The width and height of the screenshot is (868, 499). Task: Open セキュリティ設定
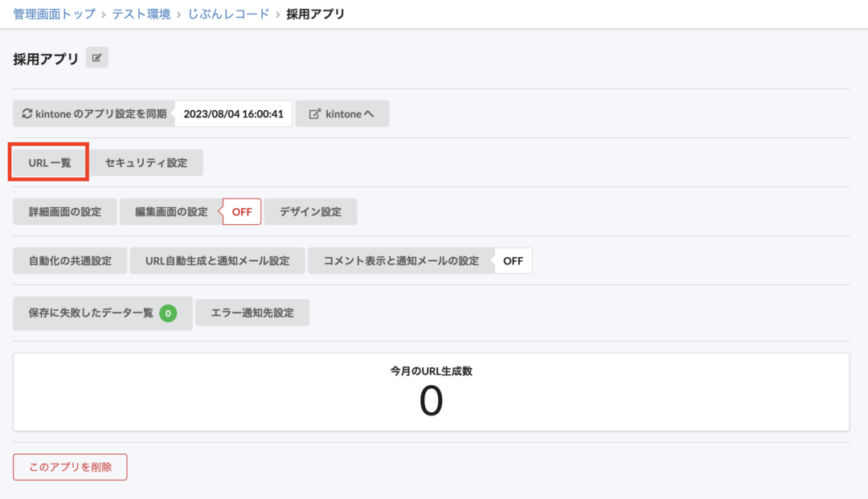tap(146, 162)
